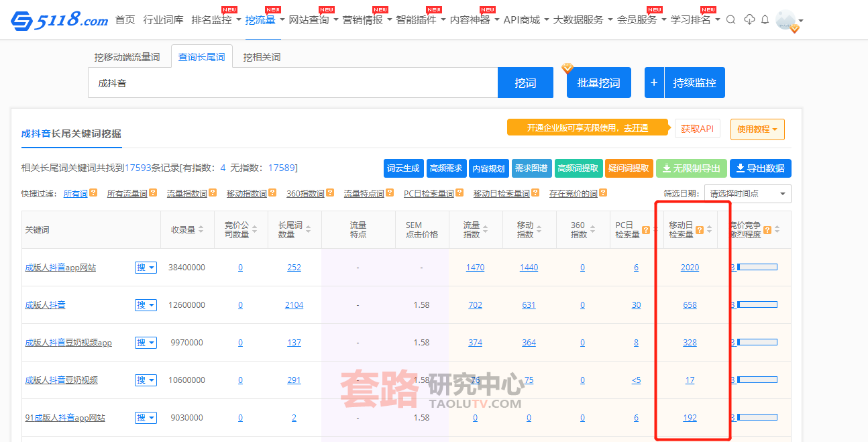Click help icon next to 所有流量词
The image size is (868, 442).
153,193
